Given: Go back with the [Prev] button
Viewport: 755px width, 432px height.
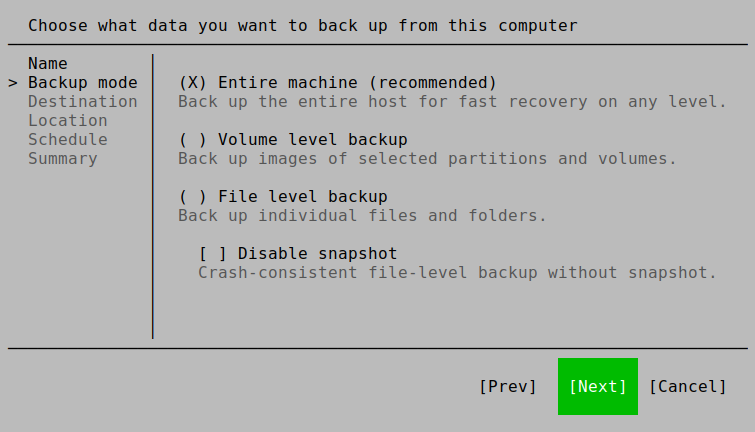Looking at the screenshot, I should click(x=508, y=386).
